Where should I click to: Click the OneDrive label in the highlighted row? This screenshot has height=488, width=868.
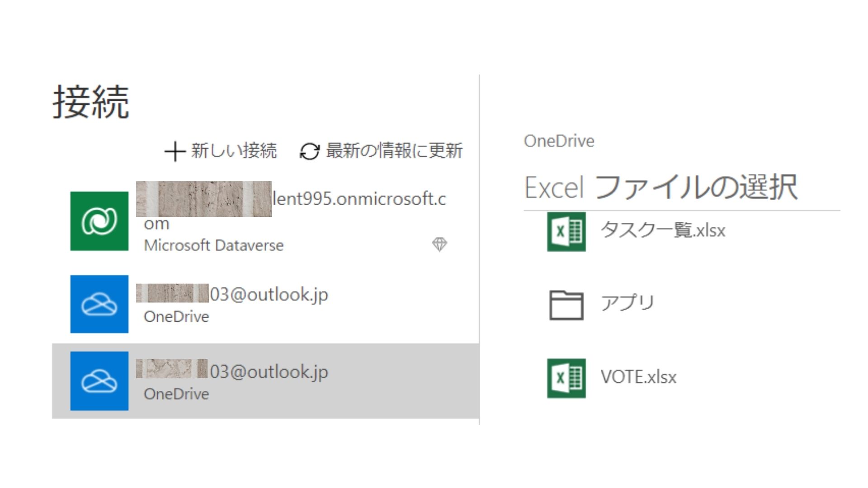tap(176, 394)
